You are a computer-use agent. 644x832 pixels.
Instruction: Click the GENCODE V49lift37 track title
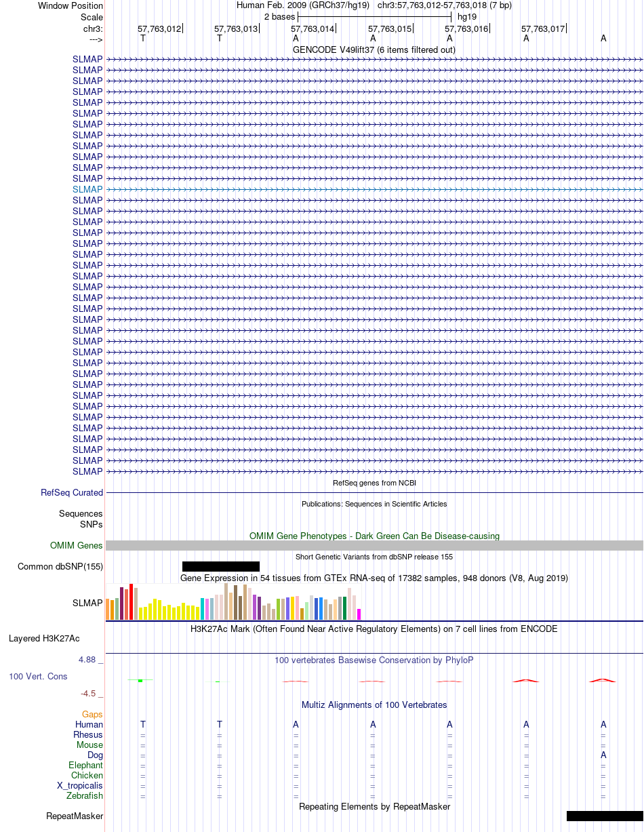pos(374,49)
